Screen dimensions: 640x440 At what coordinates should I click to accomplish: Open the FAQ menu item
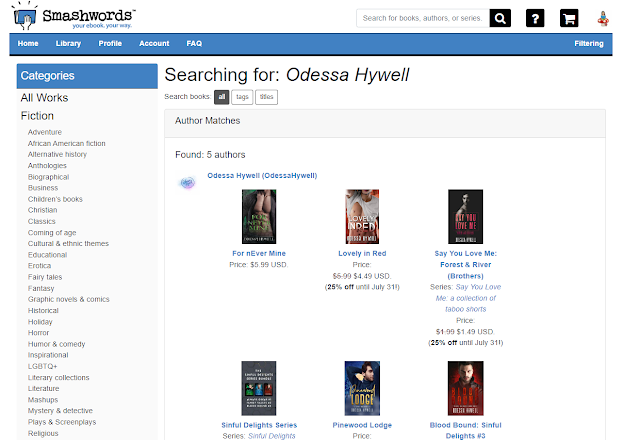(194, 43)
